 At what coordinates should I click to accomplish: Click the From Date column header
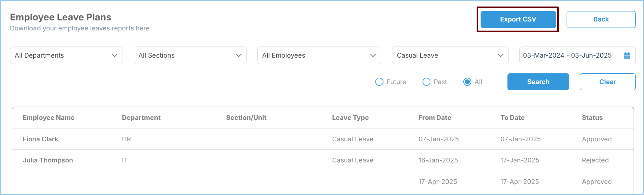pos(435,118)
